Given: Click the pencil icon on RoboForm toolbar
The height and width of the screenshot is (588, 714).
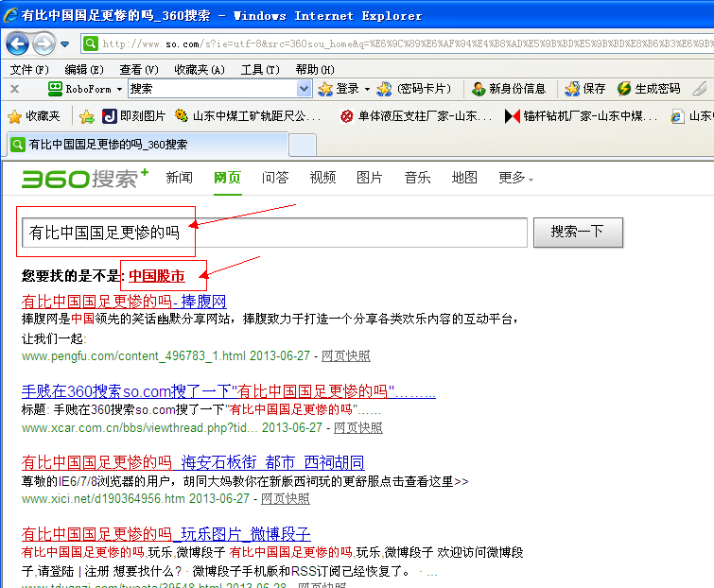Looking at the screenshot, I should [700, 89].
